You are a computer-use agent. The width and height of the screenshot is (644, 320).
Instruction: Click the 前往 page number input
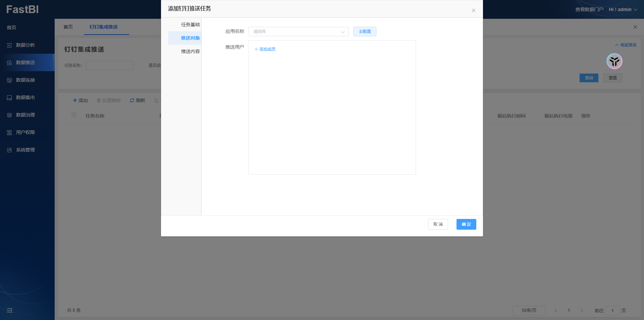(612, 311)
